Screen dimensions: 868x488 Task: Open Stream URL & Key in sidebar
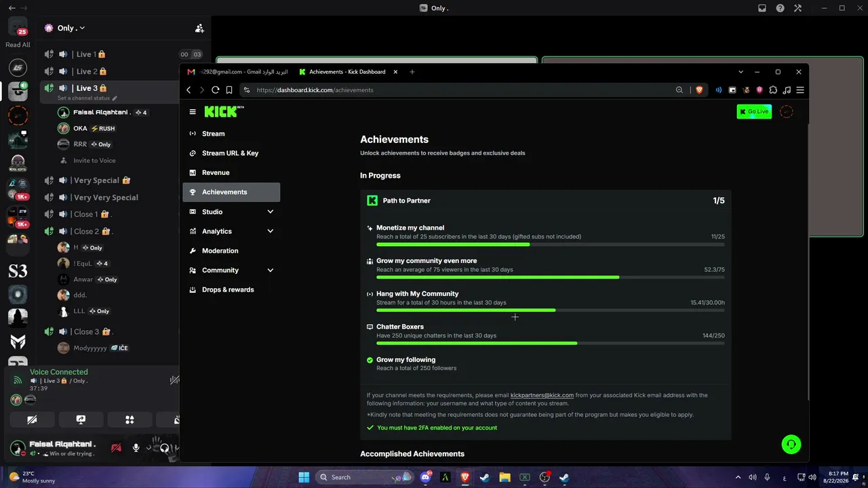(231, 153)
